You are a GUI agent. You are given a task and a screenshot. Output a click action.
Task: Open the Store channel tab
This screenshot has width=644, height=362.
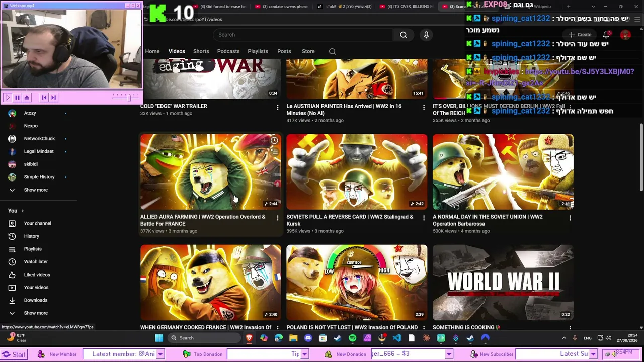click(x=308, y=51)
